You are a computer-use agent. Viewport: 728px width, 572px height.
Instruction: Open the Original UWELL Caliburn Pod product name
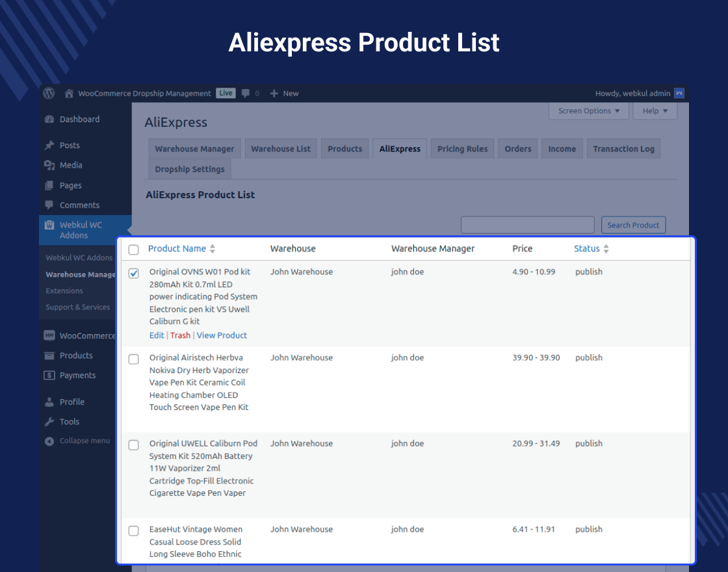pos(203,469)
